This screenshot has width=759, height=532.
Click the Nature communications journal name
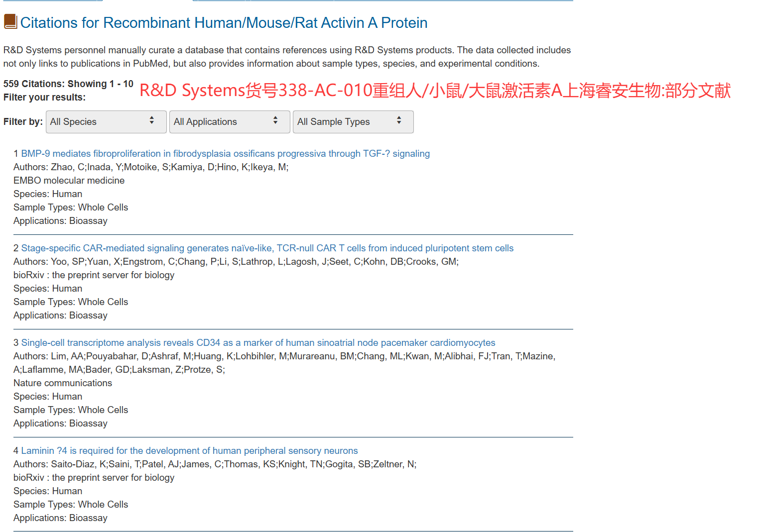coord(63,383)
